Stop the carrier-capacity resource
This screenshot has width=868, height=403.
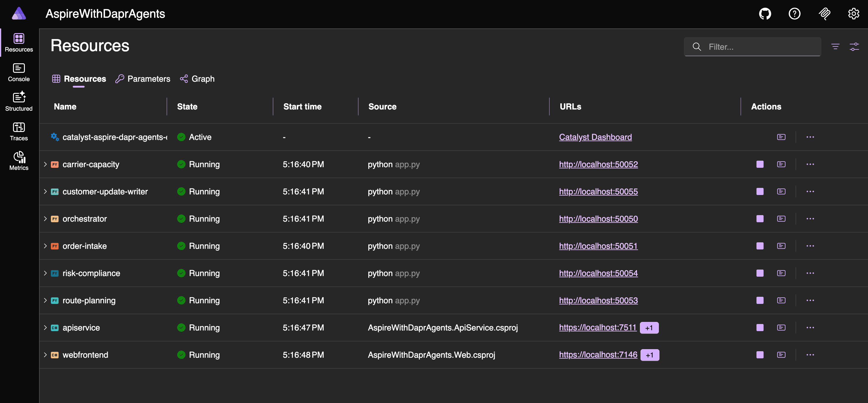click(760, 164)
